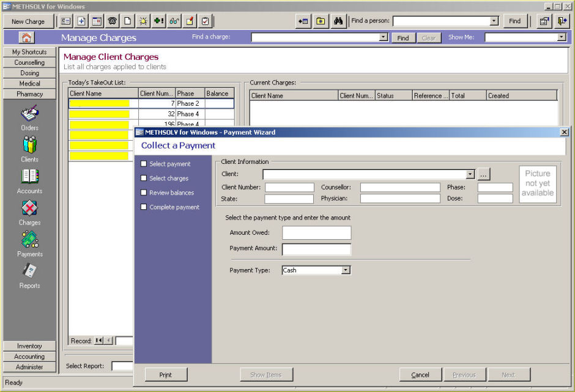Open the Payment Type dropdown
The height and width of the screenshot is (392, 575).
346,270
